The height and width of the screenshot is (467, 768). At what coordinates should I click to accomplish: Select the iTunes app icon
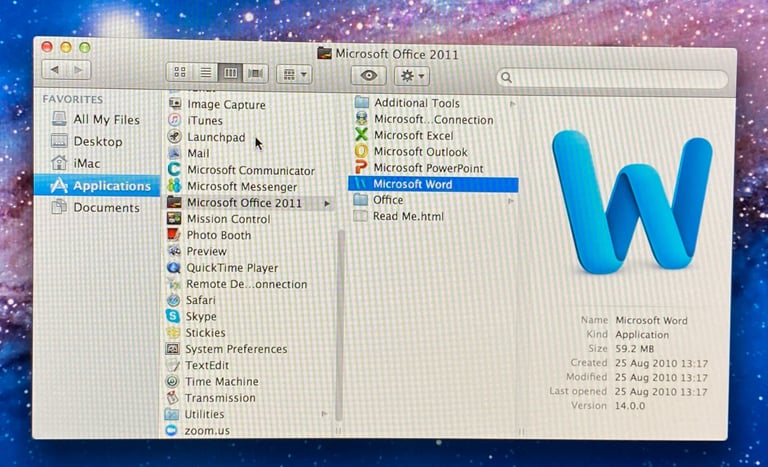pyautogui.click(x=174, y=120)
